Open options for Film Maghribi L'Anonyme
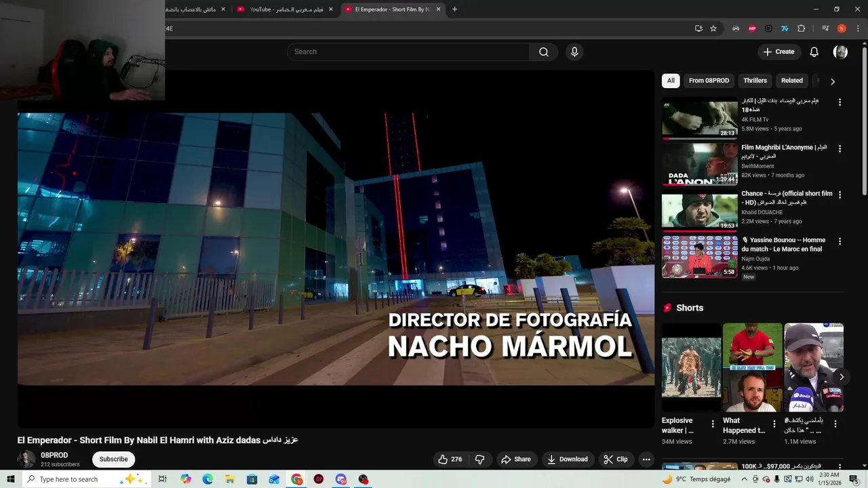The width and height of the screenshot is (868, 488). 840,148
